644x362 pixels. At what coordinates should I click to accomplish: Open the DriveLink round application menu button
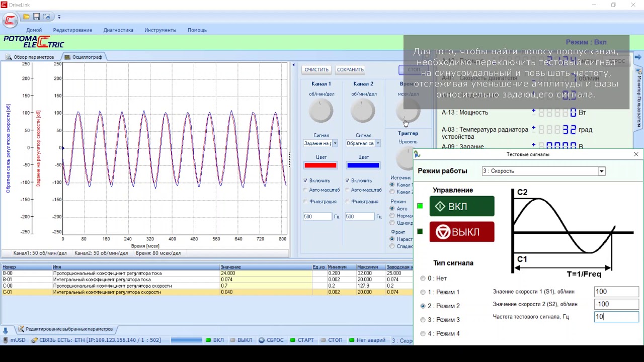10,20
